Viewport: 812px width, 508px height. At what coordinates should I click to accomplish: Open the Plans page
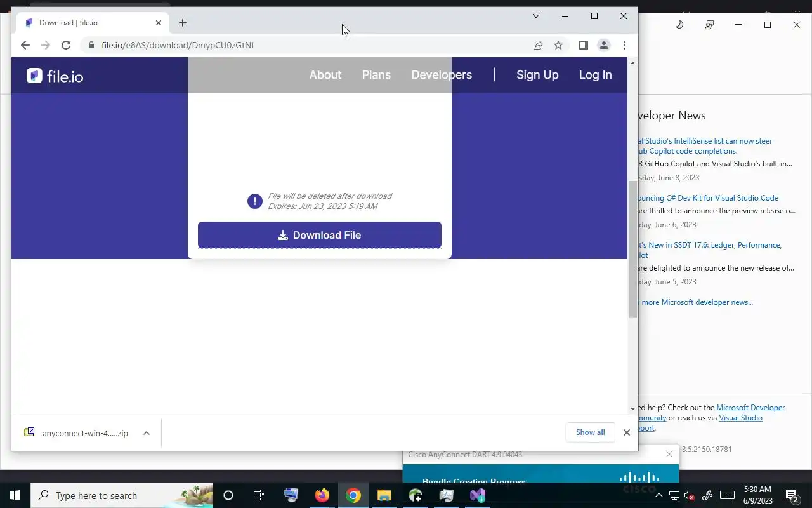click(x=376, y=75)
